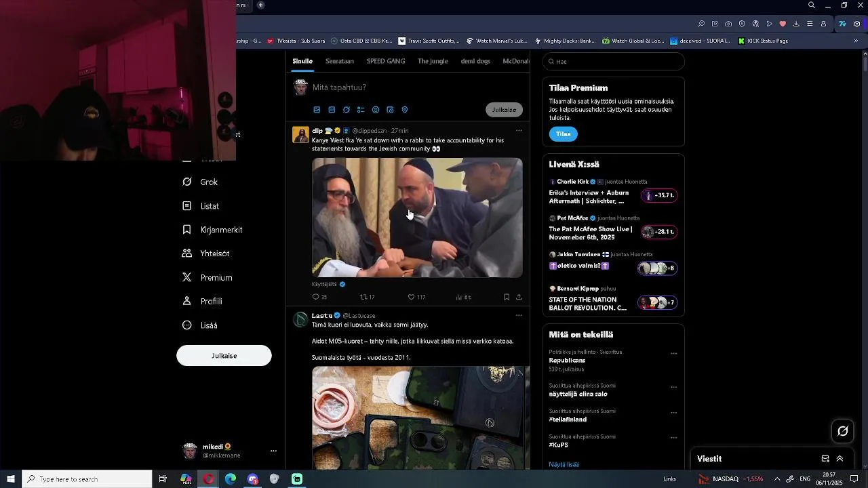Screen dimensions: 868x488
Task: Click Windows taskbar search box
Action: tap(87, 479)
